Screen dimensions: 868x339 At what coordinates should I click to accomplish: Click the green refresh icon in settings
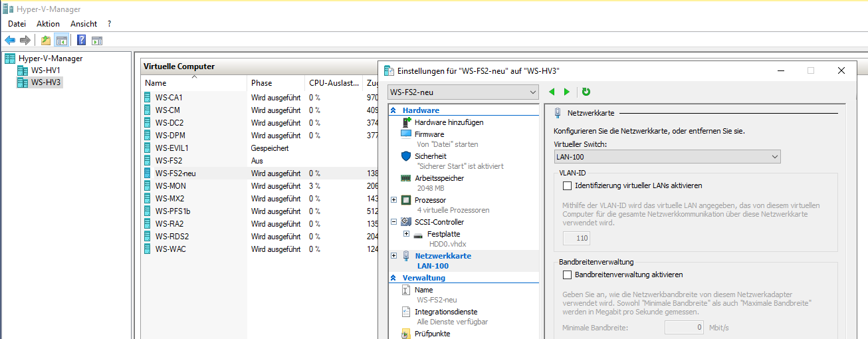click(586, 92)
